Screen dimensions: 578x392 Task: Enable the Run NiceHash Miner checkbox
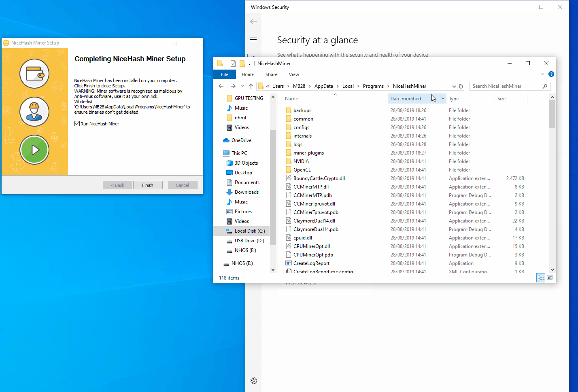(77, 123)
